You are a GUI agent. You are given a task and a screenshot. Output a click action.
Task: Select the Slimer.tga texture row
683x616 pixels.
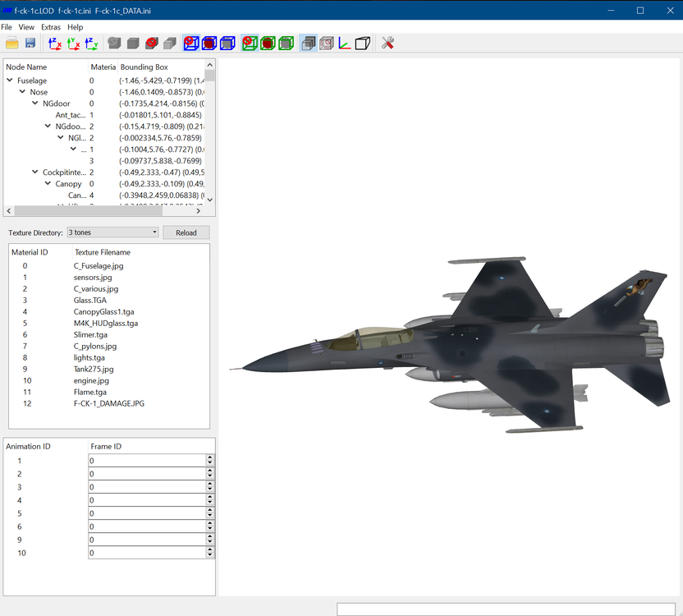pos(109,335)
